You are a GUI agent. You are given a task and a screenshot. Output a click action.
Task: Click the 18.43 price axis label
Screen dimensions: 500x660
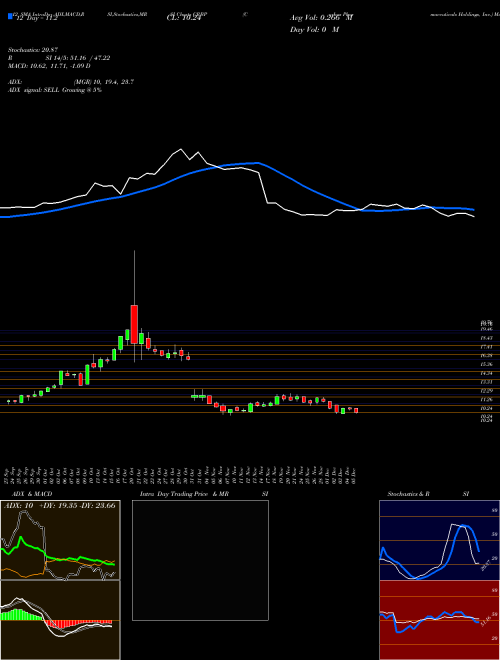(487, 338)
